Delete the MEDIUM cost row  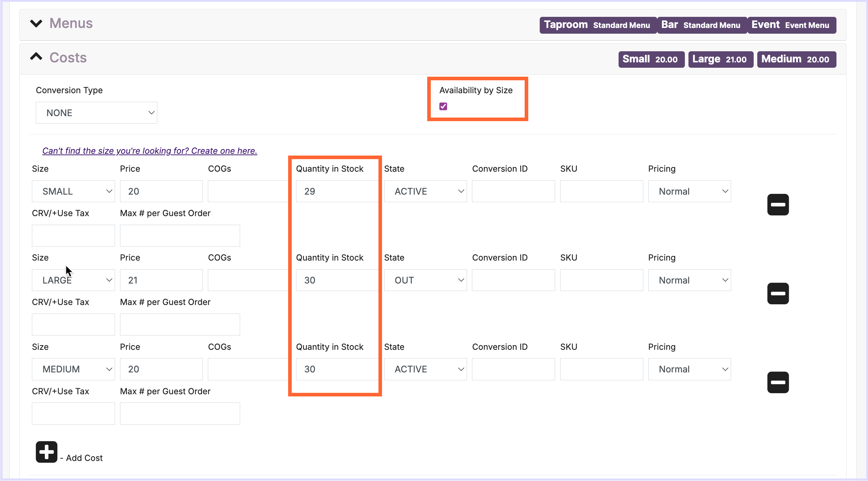pyautogui.click(x=778, y=382)
